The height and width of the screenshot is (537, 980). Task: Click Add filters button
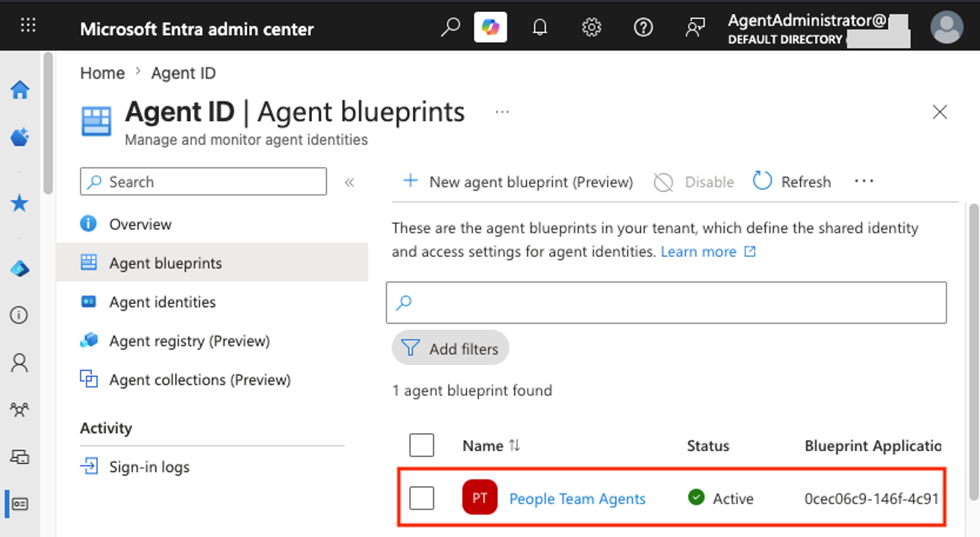tap(450, 348)
